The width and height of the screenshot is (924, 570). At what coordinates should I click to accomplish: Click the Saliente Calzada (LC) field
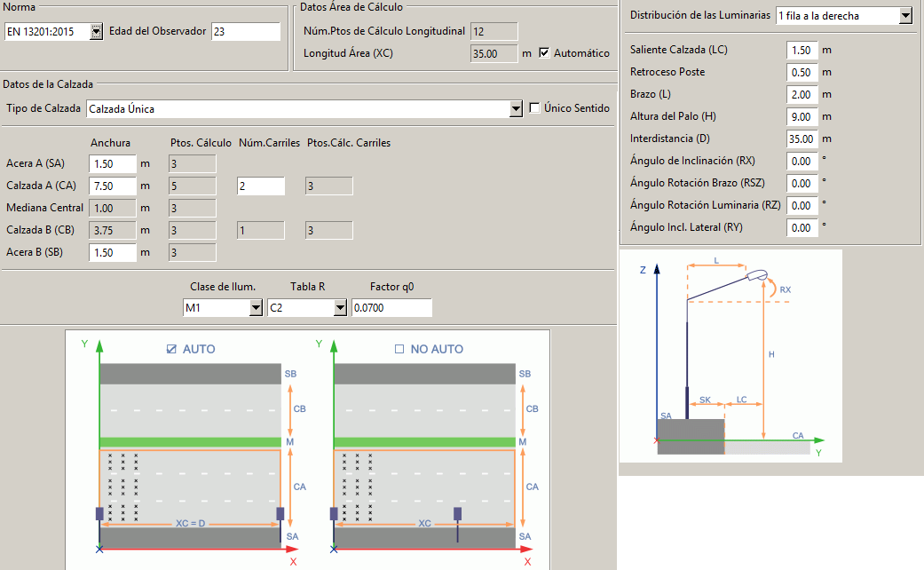click(802, 50)
